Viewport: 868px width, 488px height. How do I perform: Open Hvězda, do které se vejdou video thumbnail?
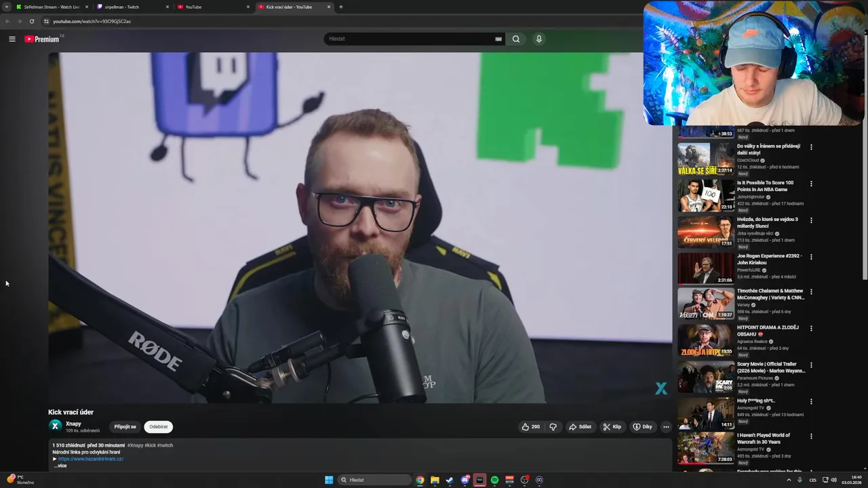705,232
